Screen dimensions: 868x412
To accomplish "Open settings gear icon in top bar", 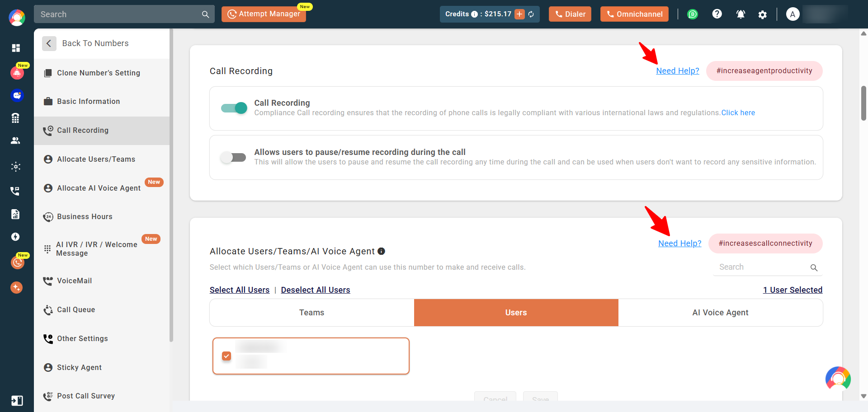I will (x=763, y=14).
